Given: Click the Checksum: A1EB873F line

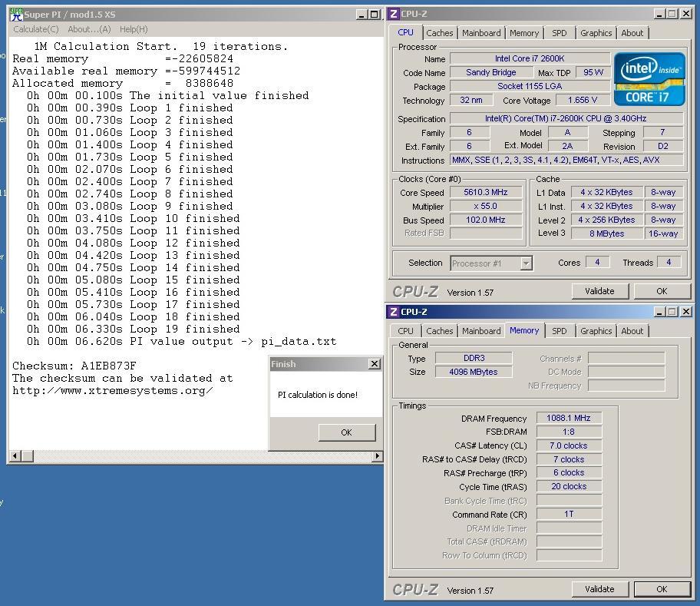Looking at the screenshot, I should [x=74, y=366].
